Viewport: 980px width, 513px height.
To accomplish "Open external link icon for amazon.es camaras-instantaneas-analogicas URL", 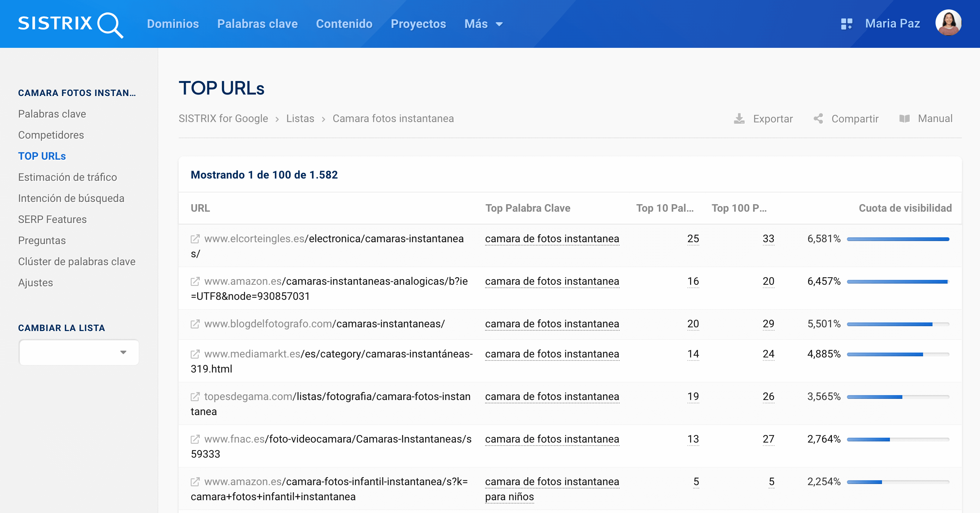I will pos(195,281).
